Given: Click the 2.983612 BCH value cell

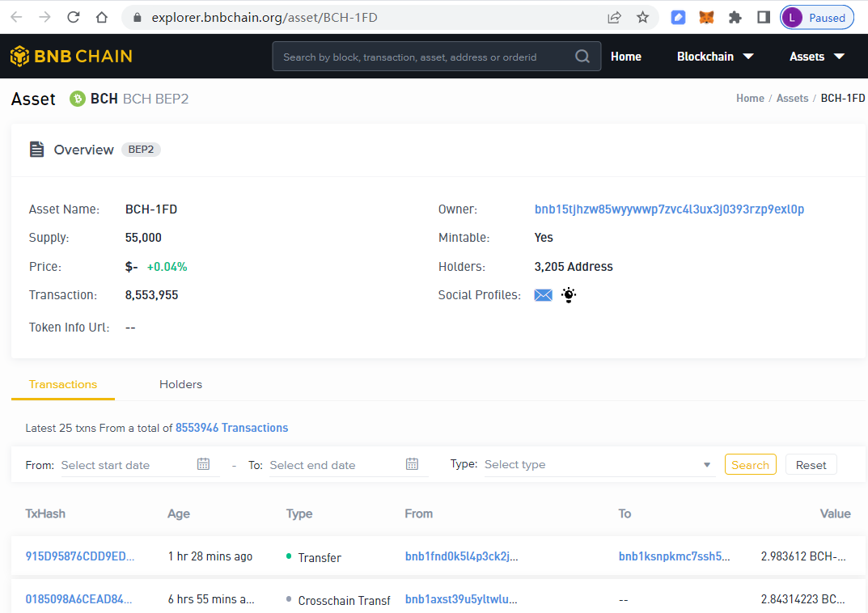Looking at the screenshot, I should [x=803, y=556].
